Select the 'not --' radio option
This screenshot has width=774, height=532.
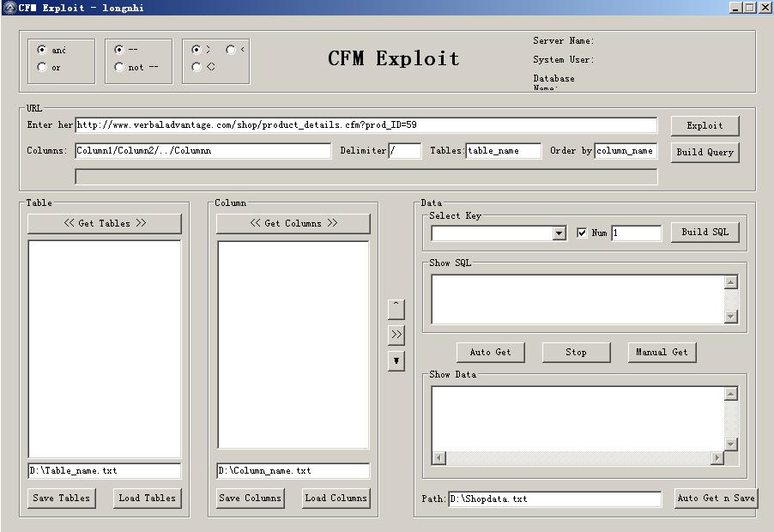(119, 67)
